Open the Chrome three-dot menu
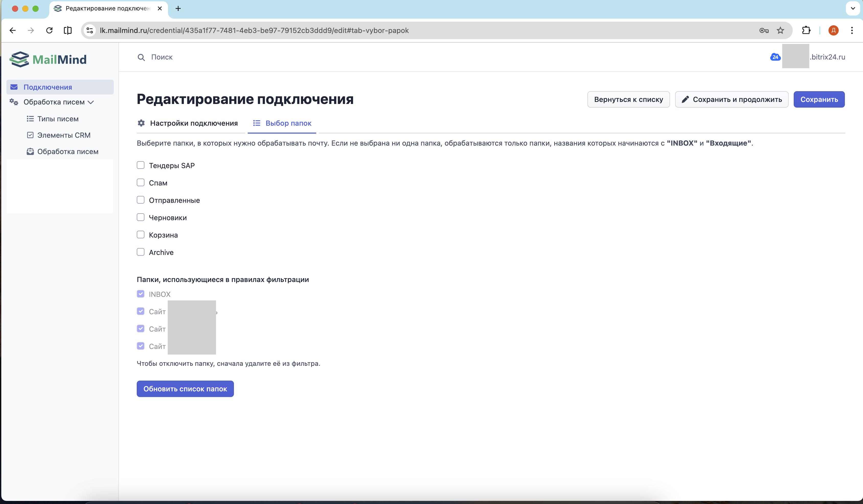 coord(852,30)
